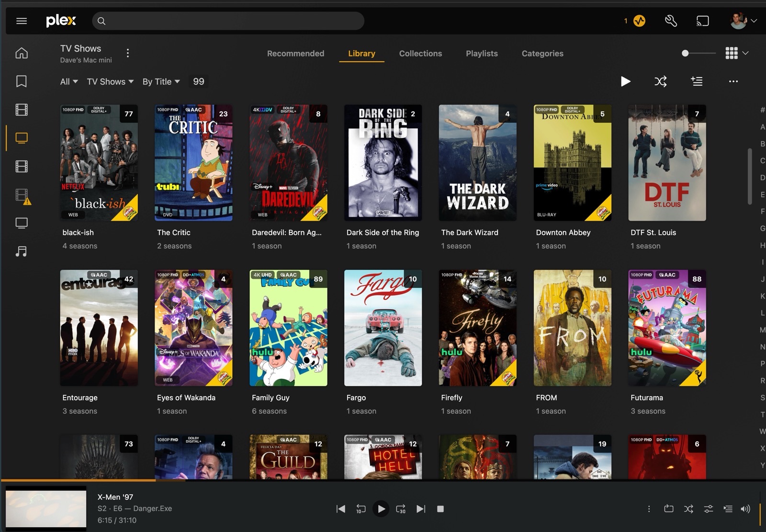The width and height of the screenshot is (766, 532).
Task: Open Downton Abbey title link
Action: (563, 233)
